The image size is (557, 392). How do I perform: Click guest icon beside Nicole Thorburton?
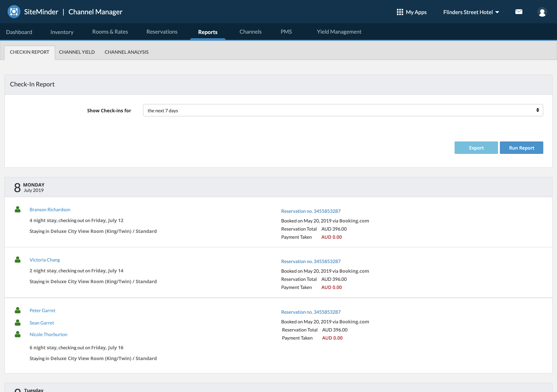[x=18, y=334]
